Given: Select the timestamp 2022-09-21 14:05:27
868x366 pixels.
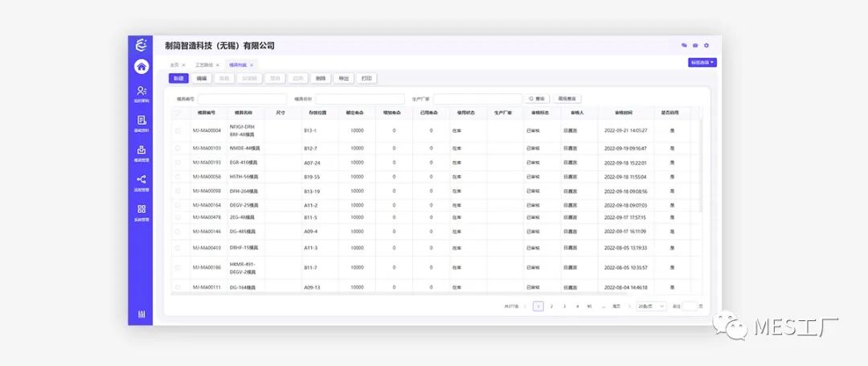Looking at the screenshot, I should coord(626,130).
